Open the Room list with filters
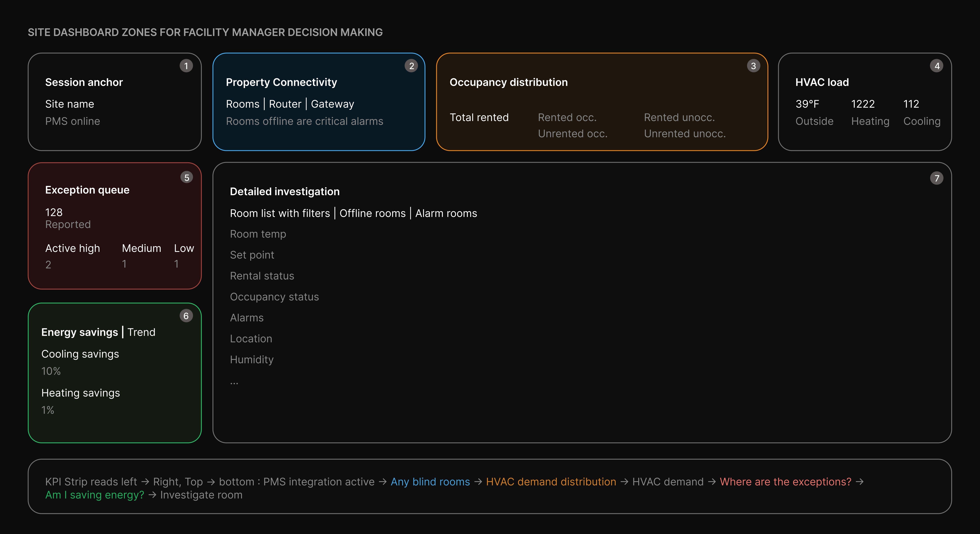The width and height of the screenshot is (980, 534). [280, 213]
